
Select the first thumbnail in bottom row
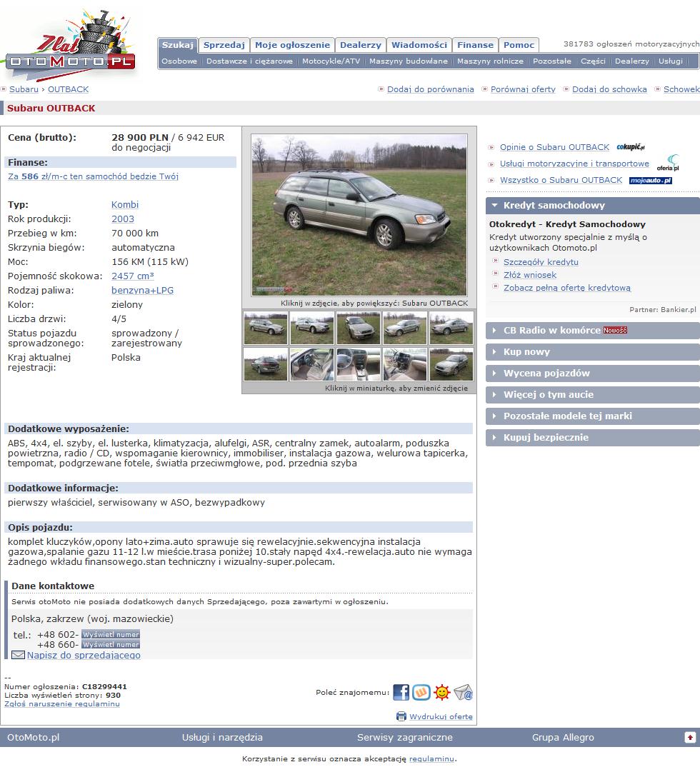pos(266,364)
